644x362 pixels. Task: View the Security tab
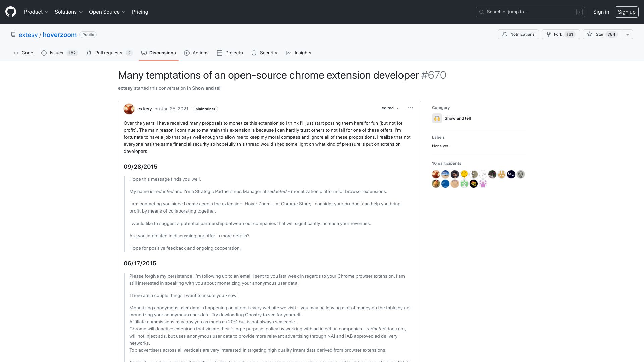264,53
